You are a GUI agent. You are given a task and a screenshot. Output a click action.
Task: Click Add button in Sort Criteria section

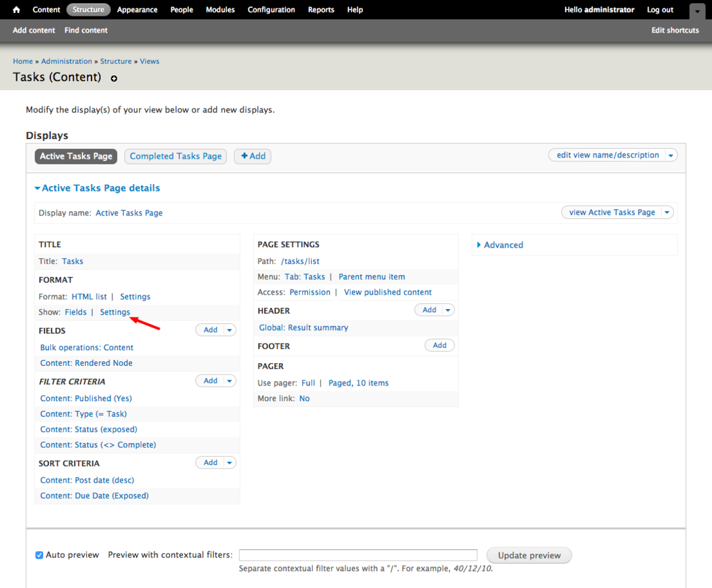[x=211, y=463]
